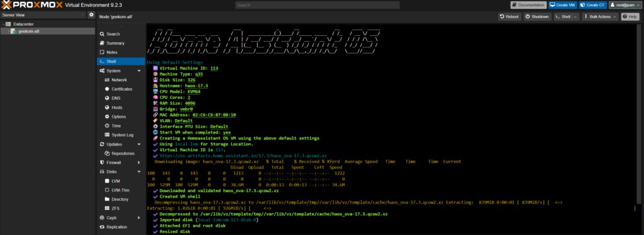Click the Directory folder icon
The image size is (644, 235).
[107, 199]
